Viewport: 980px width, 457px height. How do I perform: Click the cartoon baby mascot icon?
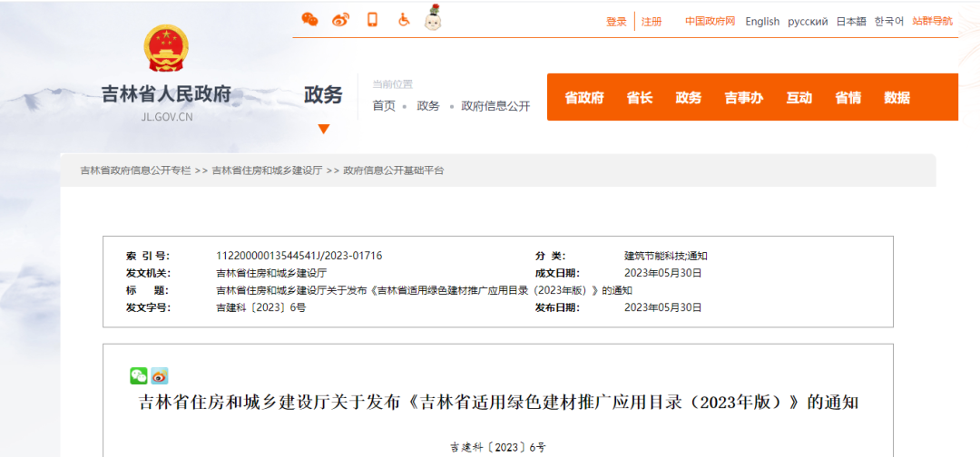pyautogui.click(x=433, y=17)
